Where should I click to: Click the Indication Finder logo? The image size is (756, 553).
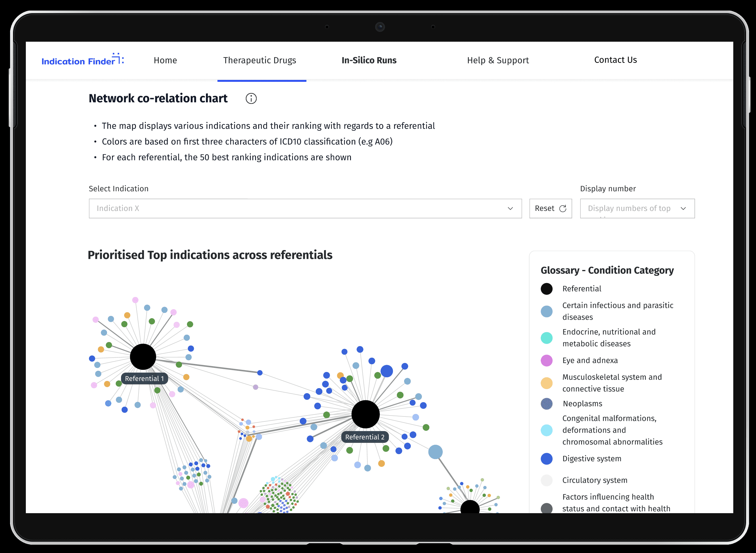82,60
